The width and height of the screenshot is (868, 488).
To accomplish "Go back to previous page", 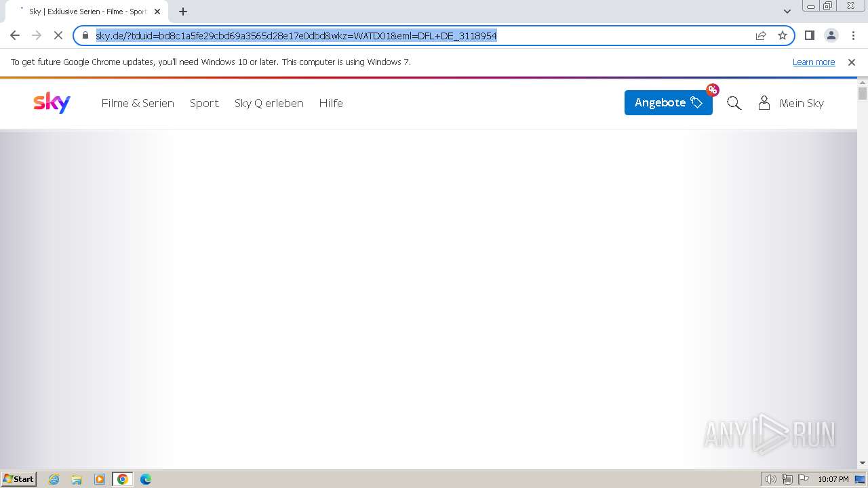I will pyautogui.click(x=15, y=35).
